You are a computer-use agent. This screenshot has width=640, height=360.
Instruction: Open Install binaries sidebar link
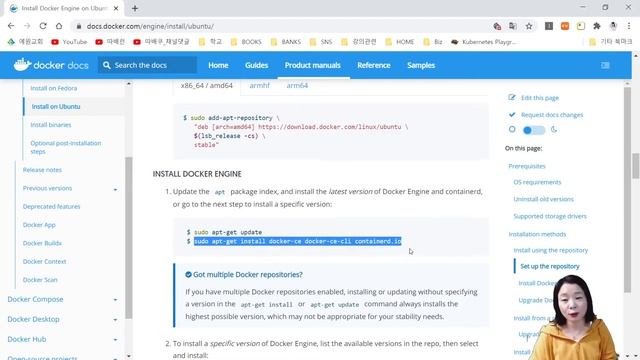[x=51, y=125]
